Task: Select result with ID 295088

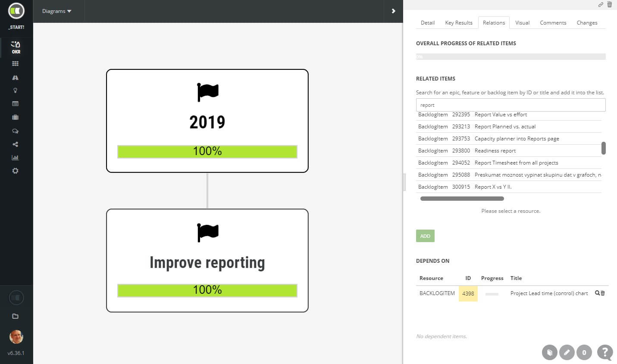Action: click(x=509, y=175)
